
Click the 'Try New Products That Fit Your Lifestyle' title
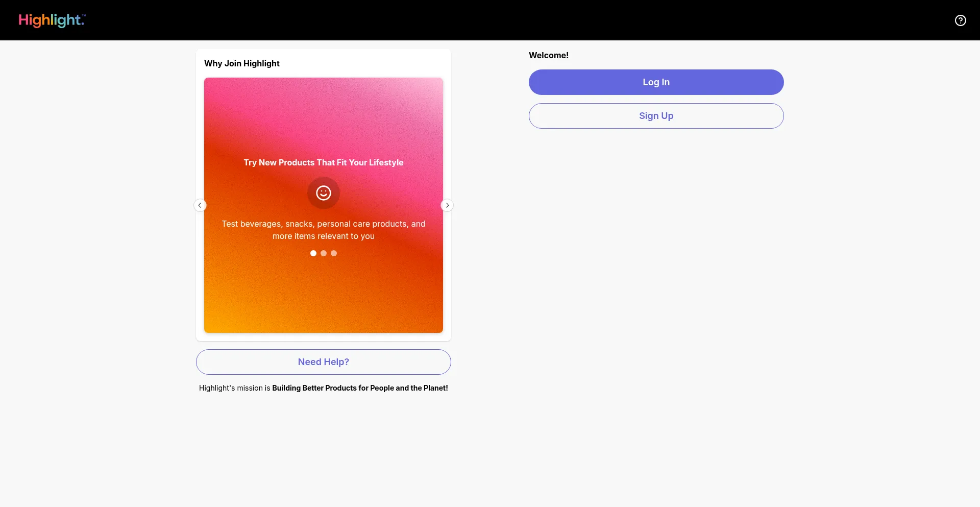(x=323, y=162)
